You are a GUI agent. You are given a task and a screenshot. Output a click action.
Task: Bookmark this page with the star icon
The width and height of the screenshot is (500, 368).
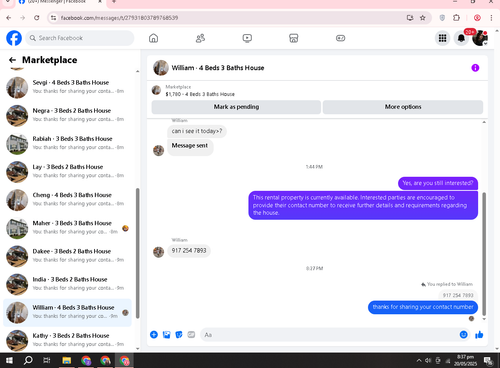pyautogui.click(x=423, y=18)
